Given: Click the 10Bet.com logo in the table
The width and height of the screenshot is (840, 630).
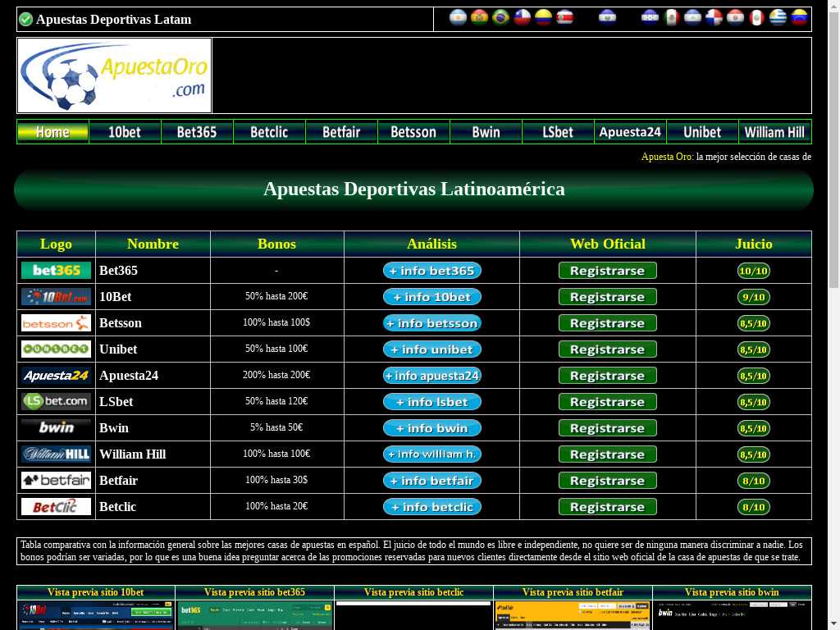Looking at the screenshot, I should [57, 297].
